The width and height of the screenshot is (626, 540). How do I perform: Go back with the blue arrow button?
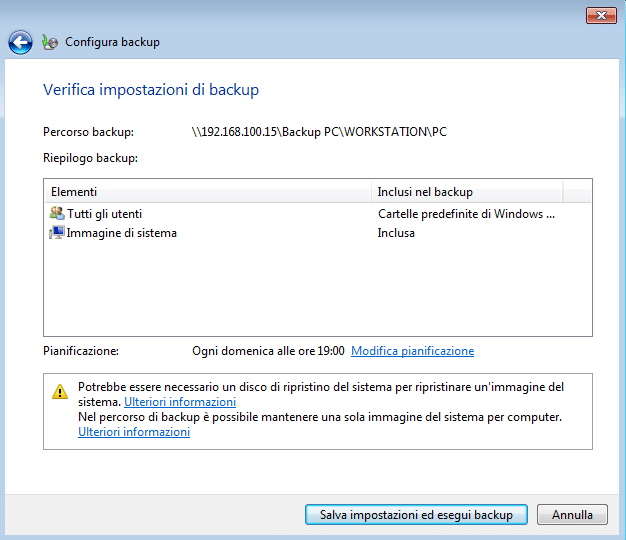tap(20, 42)
